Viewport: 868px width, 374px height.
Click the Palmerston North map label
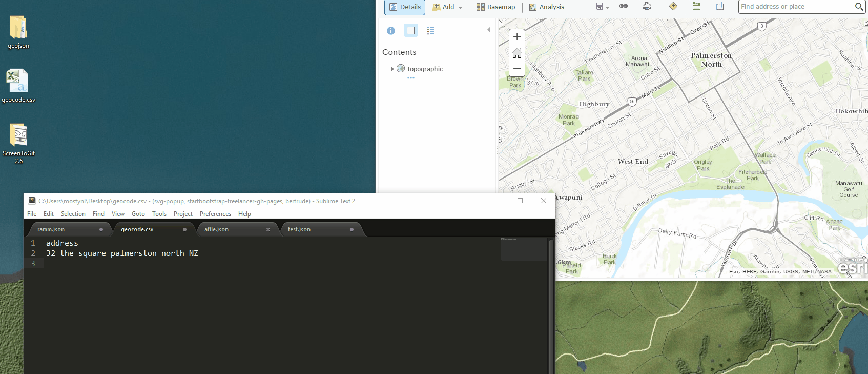(711, 60)
